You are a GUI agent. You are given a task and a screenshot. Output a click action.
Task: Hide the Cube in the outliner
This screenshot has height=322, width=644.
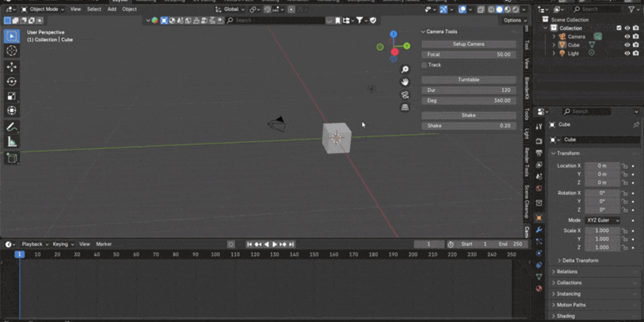pos(627,45)
